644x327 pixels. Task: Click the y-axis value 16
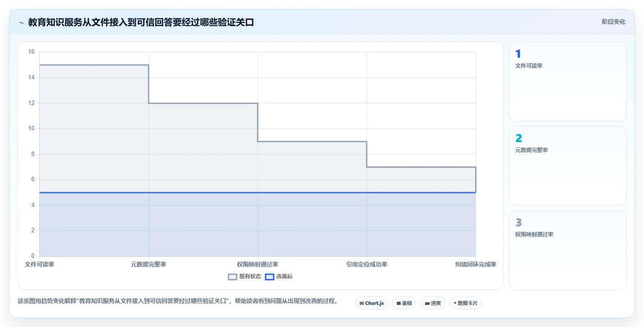pyautogui.click(x=31, y=52)
